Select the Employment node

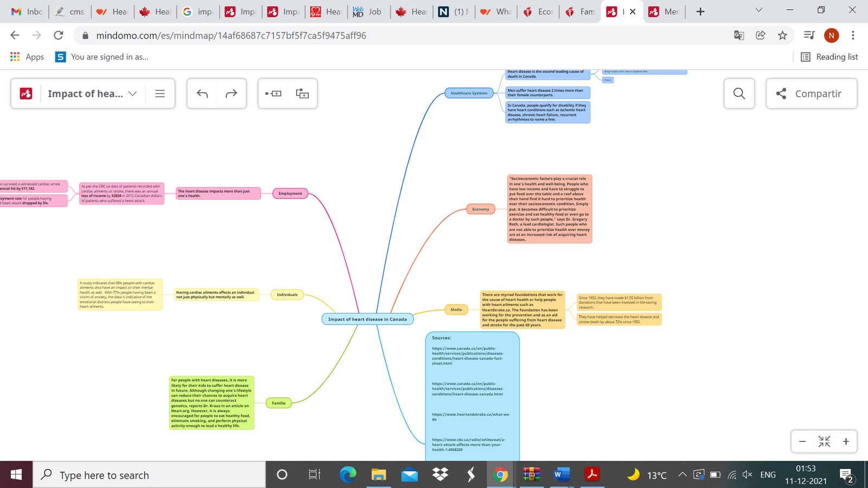[x=290, y=194]
